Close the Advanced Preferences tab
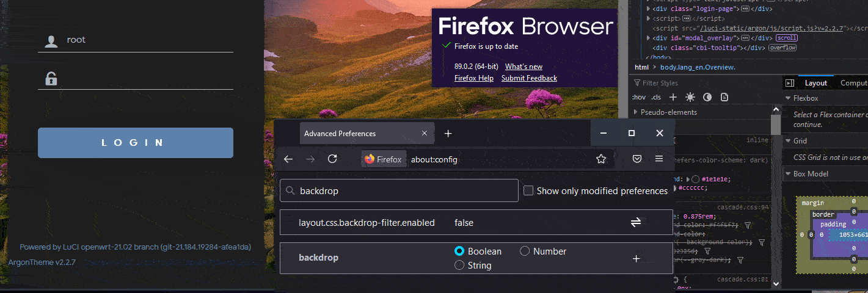Image resolution: width=868 pixels, height=293 pixels. [x=425, y=133]
